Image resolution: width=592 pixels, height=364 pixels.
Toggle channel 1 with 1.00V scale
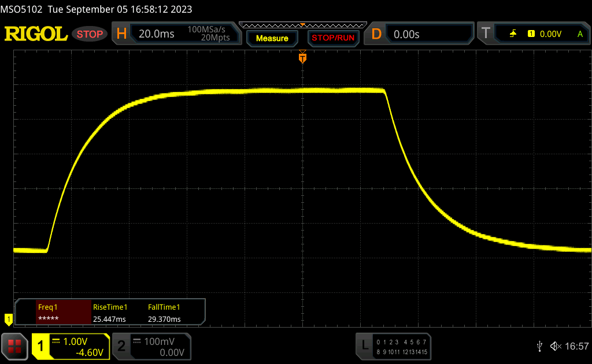tap(71, 346)
